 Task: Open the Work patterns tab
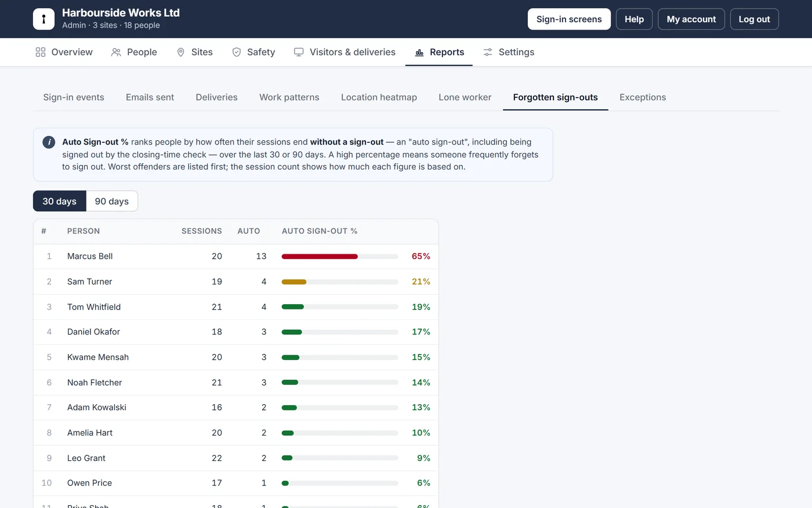click(289, 98)
